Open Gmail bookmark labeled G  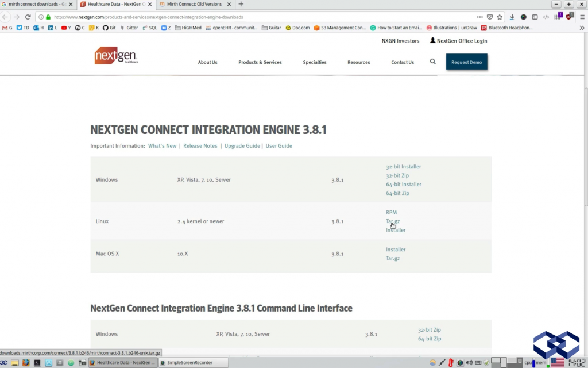tap(7, 28)
